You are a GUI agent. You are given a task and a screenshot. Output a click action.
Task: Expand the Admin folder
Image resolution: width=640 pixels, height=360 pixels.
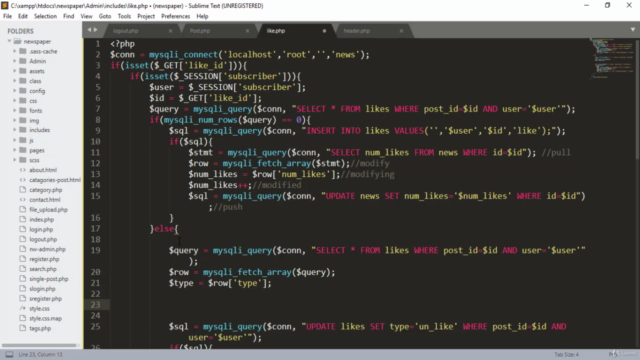click(x=15, y=61)
